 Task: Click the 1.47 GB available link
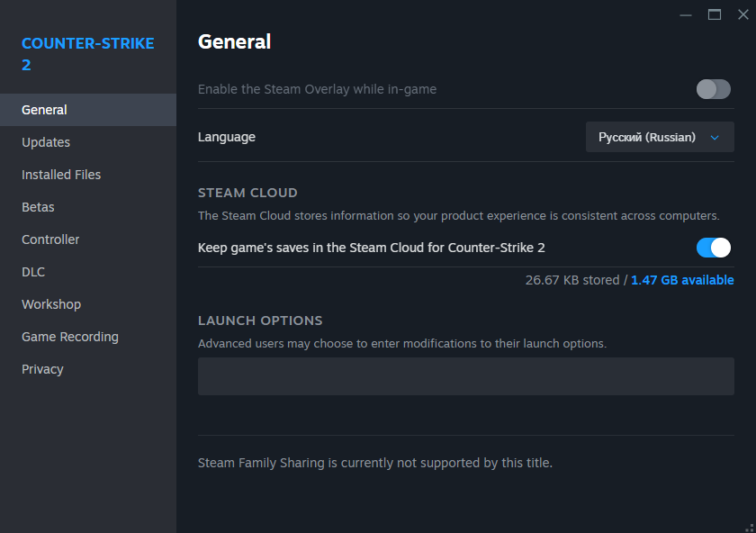[x=682, y=280]
